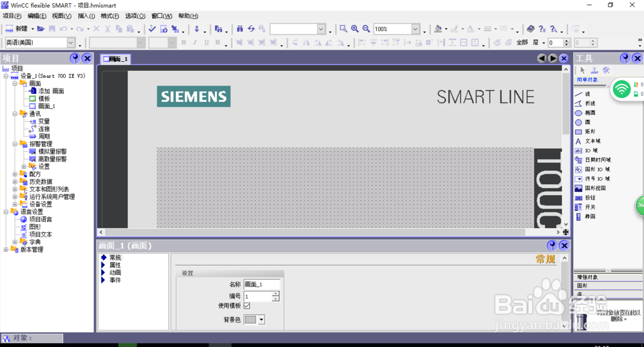Select the Button tool (按钮)
This screenshot has height=347, width=644.
pos(585,198)
